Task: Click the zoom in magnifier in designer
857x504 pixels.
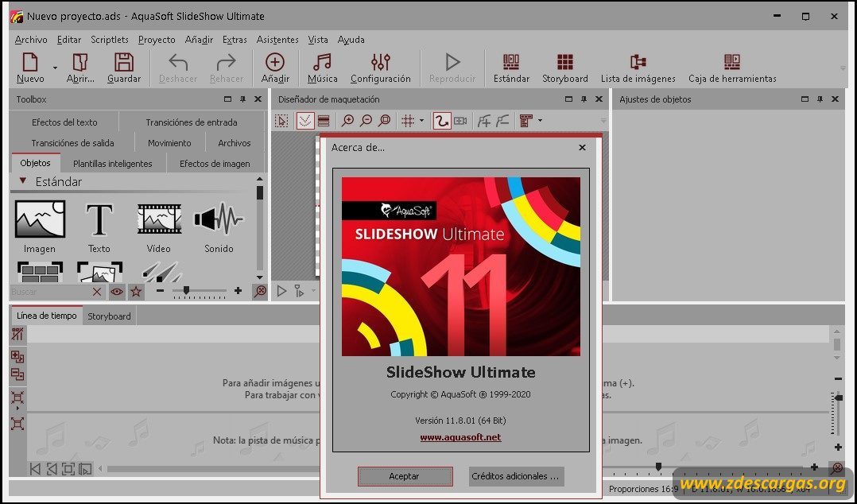Action: tap(347, 121)
